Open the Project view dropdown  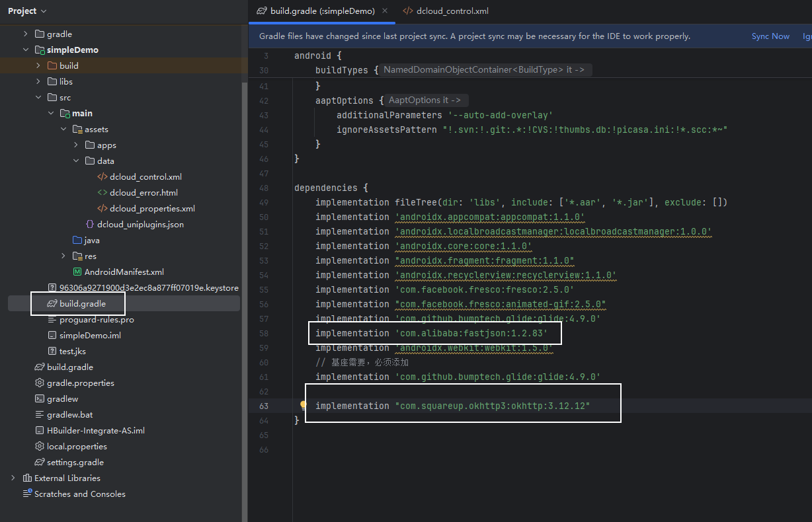click(27, 11)
